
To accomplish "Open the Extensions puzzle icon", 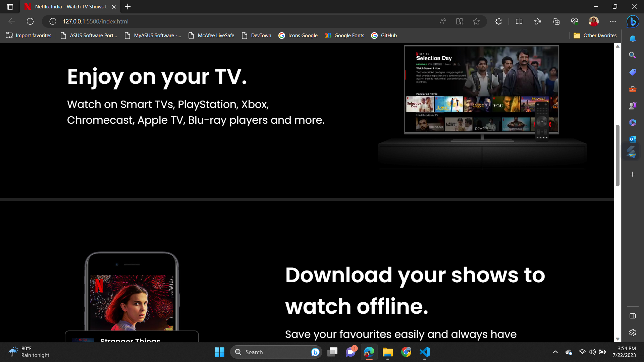I will pos(498,21).
